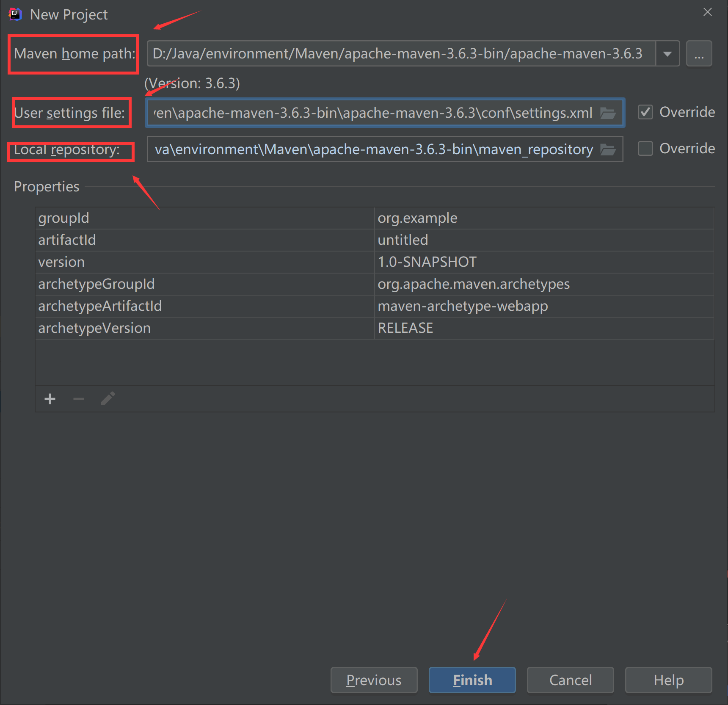
Task: Click the User settings file label
Action: [x=69, y=113]
